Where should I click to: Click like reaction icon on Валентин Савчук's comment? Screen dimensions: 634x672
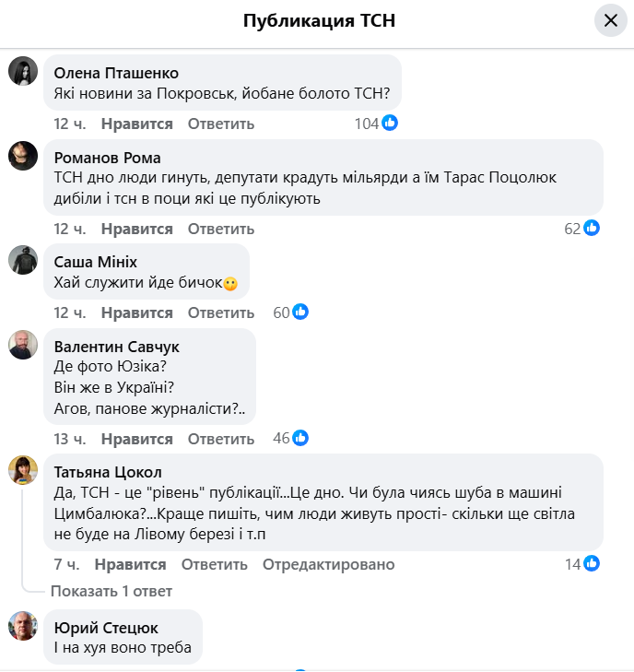[x=300, y=438]
